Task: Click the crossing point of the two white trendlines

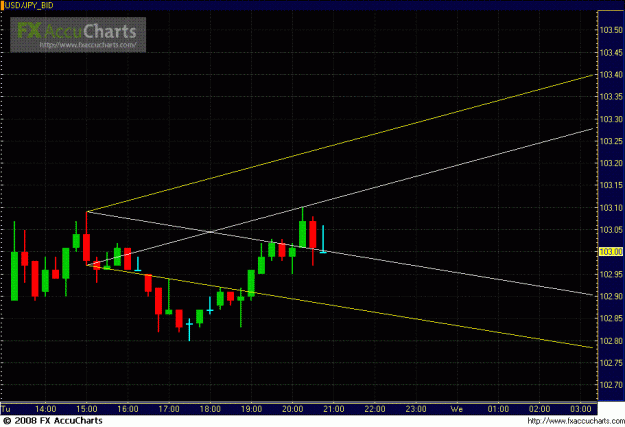Action: click(210, 231)
